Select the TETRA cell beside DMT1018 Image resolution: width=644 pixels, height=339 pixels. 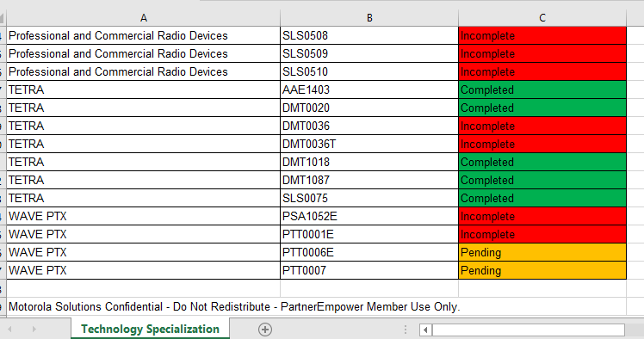click(x=143, y=162)
